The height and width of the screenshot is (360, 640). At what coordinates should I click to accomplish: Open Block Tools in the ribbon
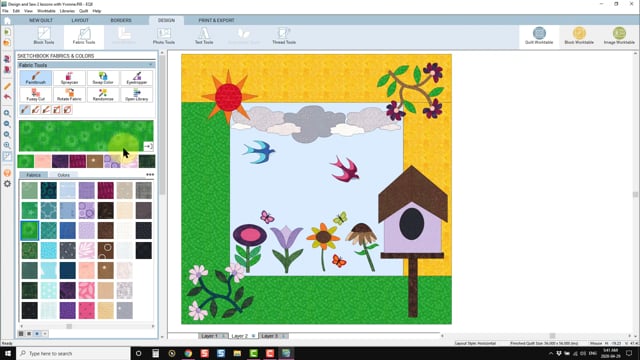pyautogui.click(x=44, y=36)
